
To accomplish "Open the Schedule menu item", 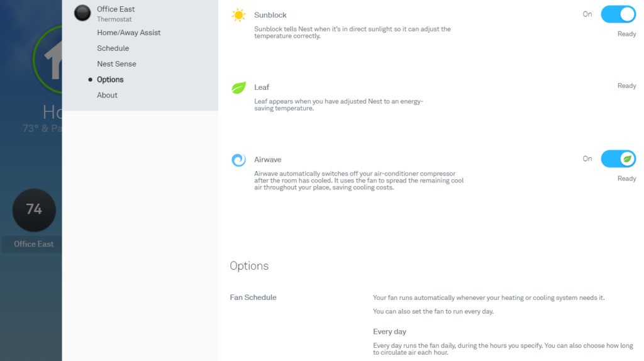I will tap(113, 48).
